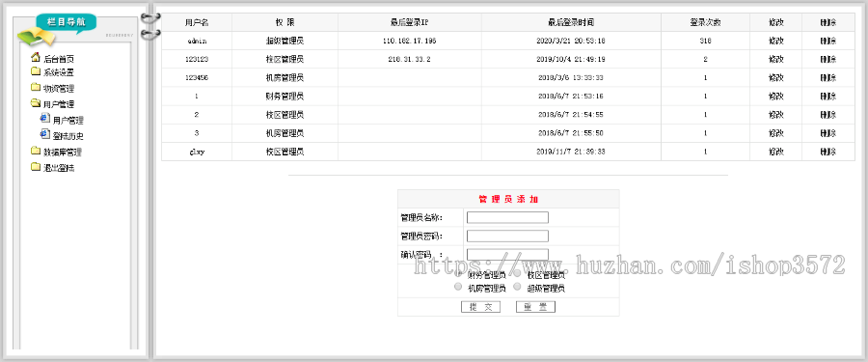Click the 最后登录IP column header
This screenshot has width=868, height=362.
point(409,23)
